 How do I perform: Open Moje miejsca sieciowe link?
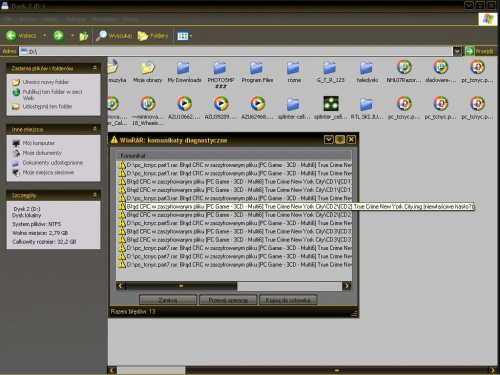tap(48, 172)
